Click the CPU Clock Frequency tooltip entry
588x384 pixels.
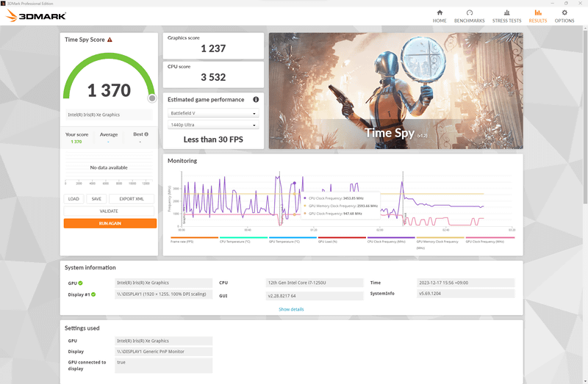(334, 198)
